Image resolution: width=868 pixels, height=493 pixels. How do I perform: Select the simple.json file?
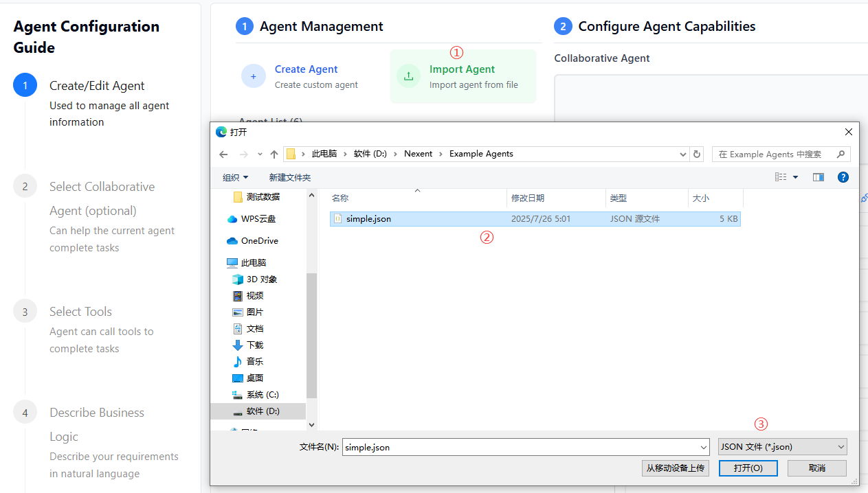368,219
